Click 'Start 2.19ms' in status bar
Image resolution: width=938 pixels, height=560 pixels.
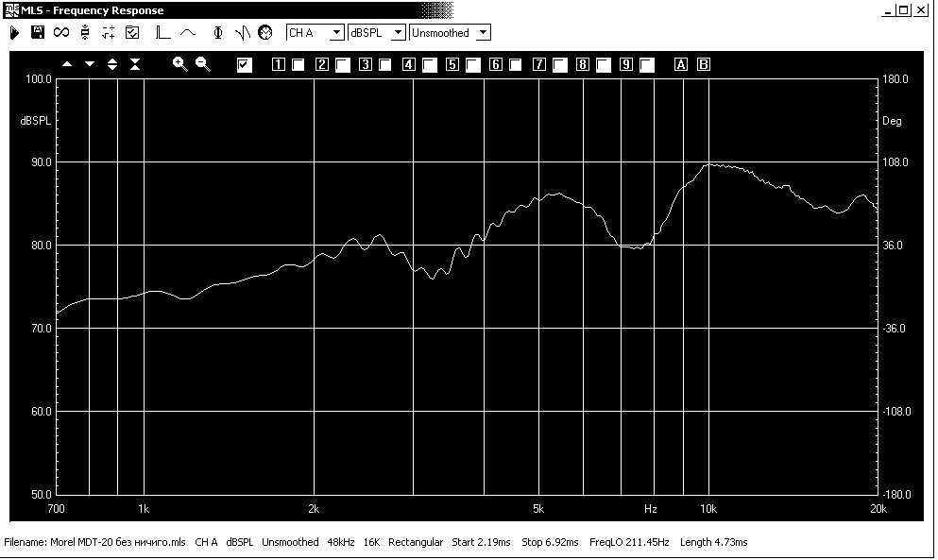click(x=481, y=542)
